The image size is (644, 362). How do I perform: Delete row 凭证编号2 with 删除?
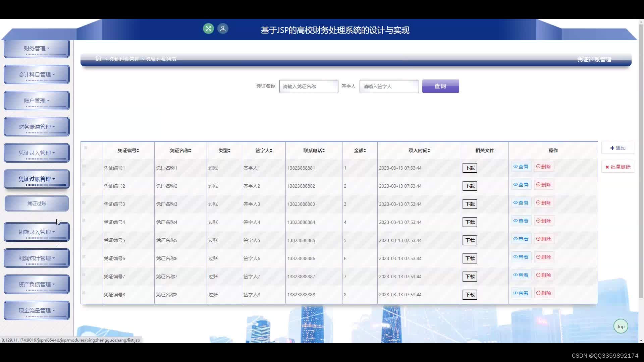point(544,185)
